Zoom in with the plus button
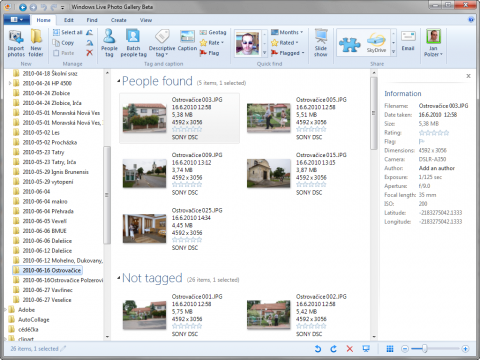This screenshot has height=360, width=480. (465, 349)
